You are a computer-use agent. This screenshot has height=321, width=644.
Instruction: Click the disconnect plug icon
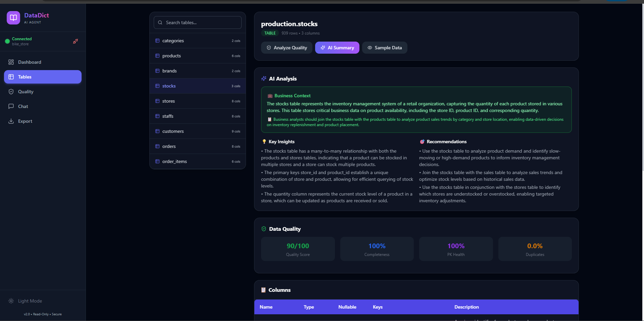[x=76, y=41]
